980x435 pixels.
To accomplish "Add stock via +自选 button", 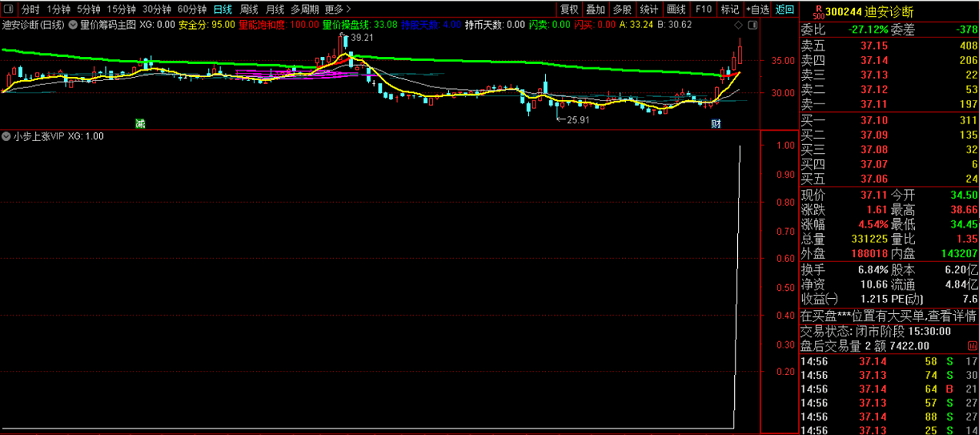I will coord(757,9).
